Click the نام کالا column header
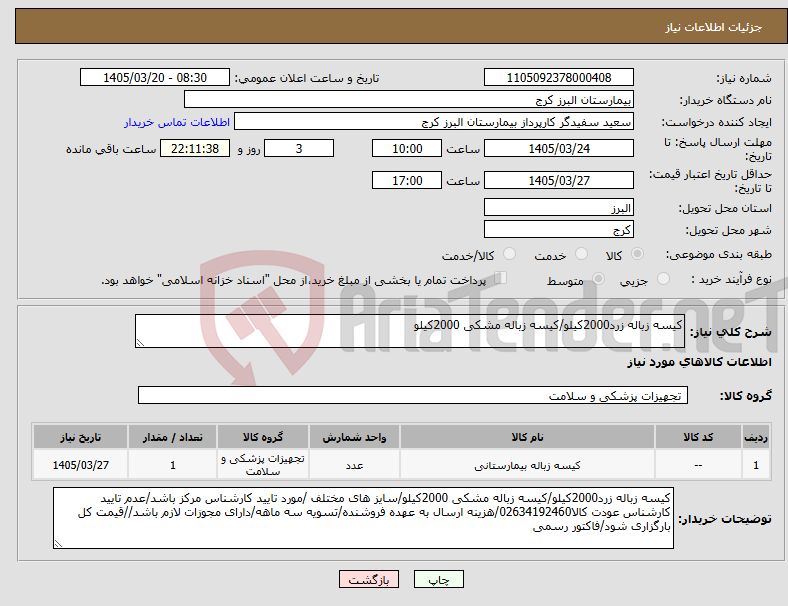 coord(527,437)
